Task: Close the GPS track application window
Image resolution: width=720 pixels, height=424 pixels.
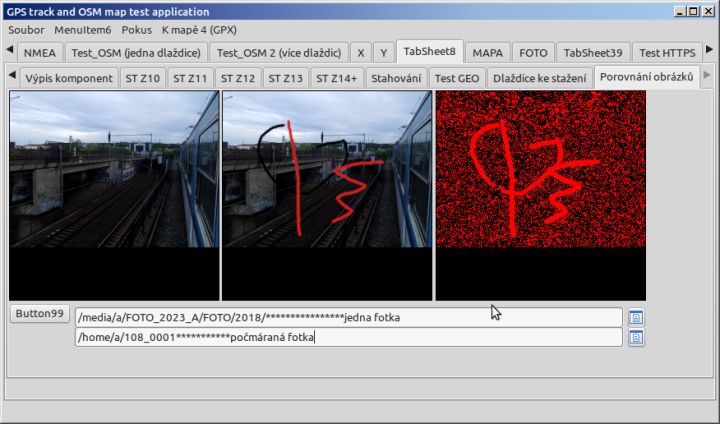Action: [x=708, y=11]
